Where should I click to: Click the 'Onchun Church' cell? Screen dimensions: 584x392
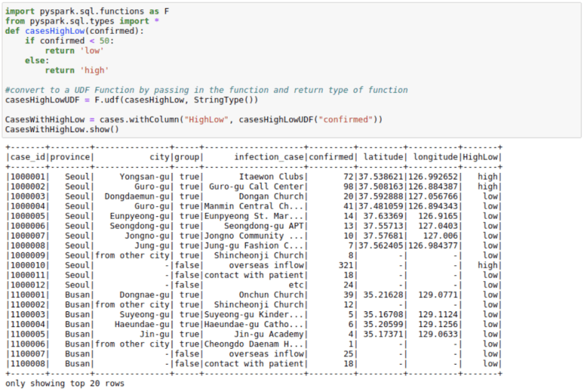pos(272,295)
